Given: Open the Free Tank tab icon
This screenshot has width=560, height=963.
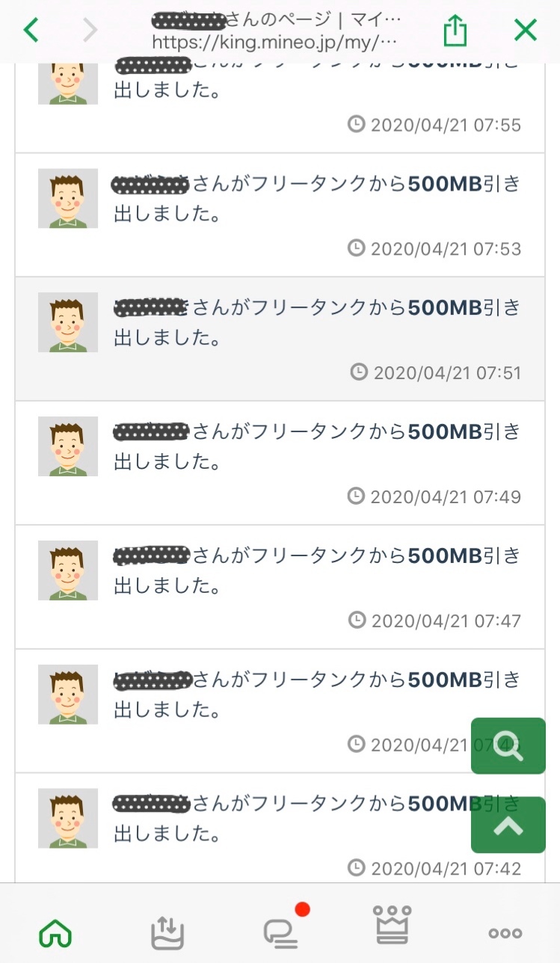Looking at the screenshot, I should tap(167, 932).
